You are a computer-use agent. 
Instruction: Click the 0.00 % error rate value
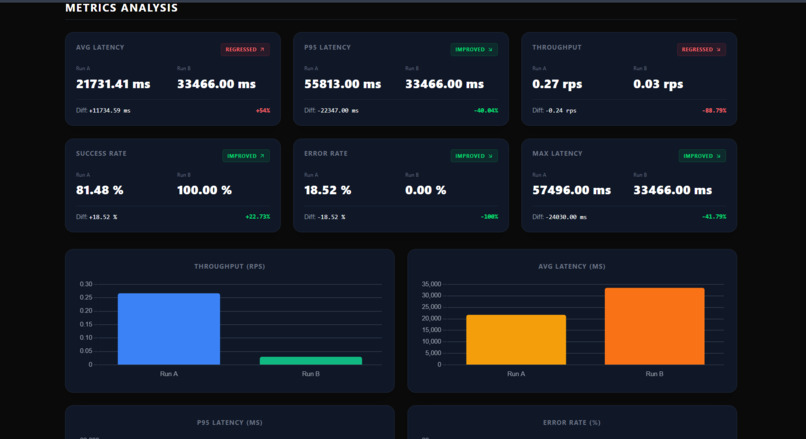[x=426, y=190]
